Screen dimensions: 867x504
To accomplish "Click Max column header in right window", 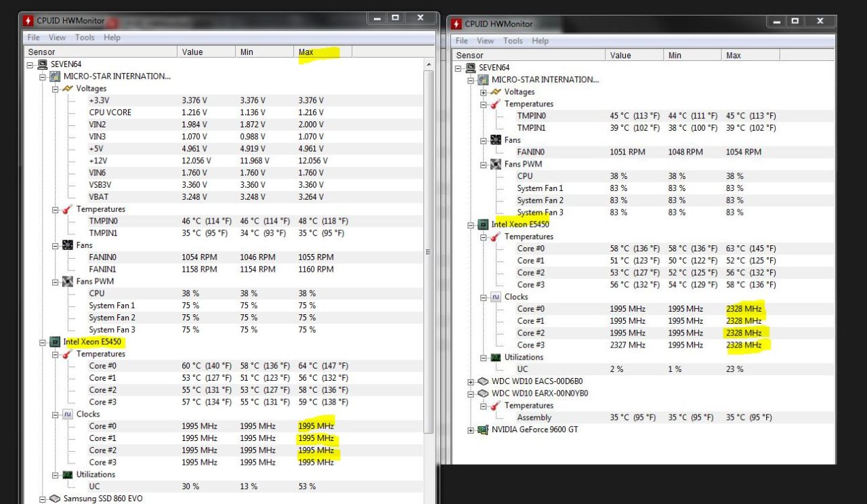I will (x=750, y=56).
